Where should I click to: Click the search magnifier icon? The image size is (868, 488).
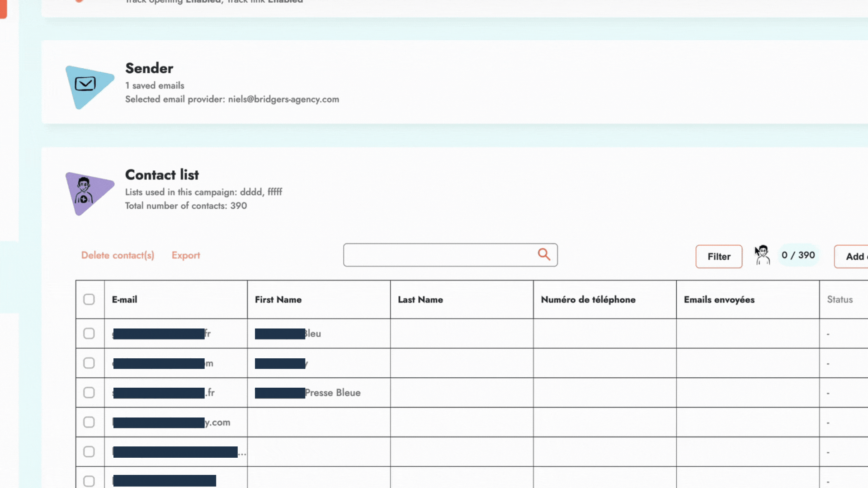tap(544, 254)
